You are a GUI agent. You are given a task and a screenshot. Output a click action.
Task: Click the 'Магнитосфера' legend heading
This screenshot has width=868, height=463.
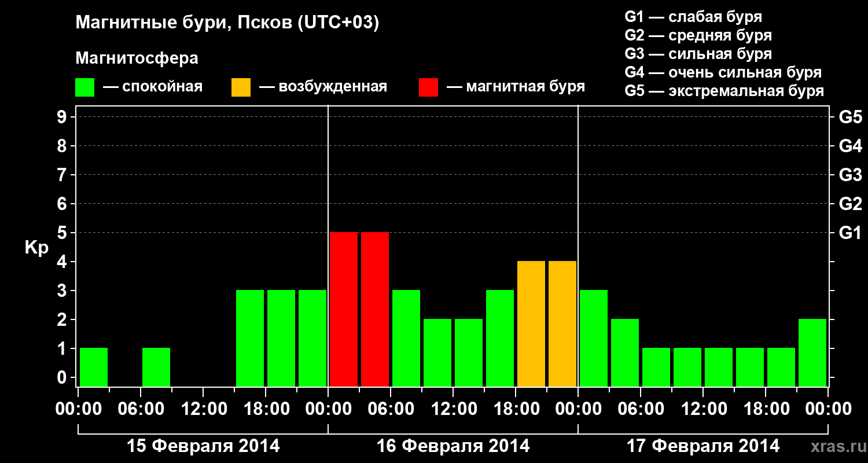click(x=137, y=58)
